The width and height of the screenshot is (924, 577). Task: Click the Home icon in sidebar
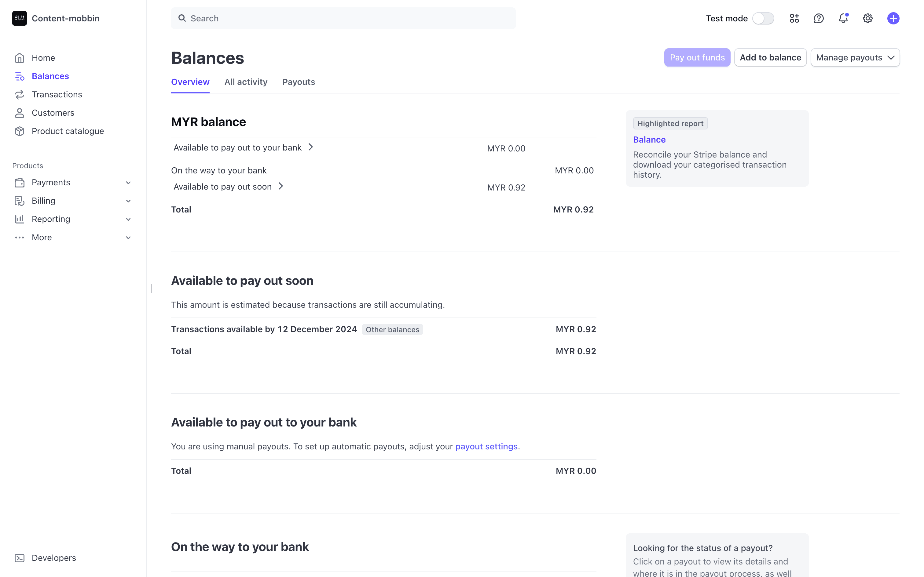pyautogui.click(x=20, y=58)
